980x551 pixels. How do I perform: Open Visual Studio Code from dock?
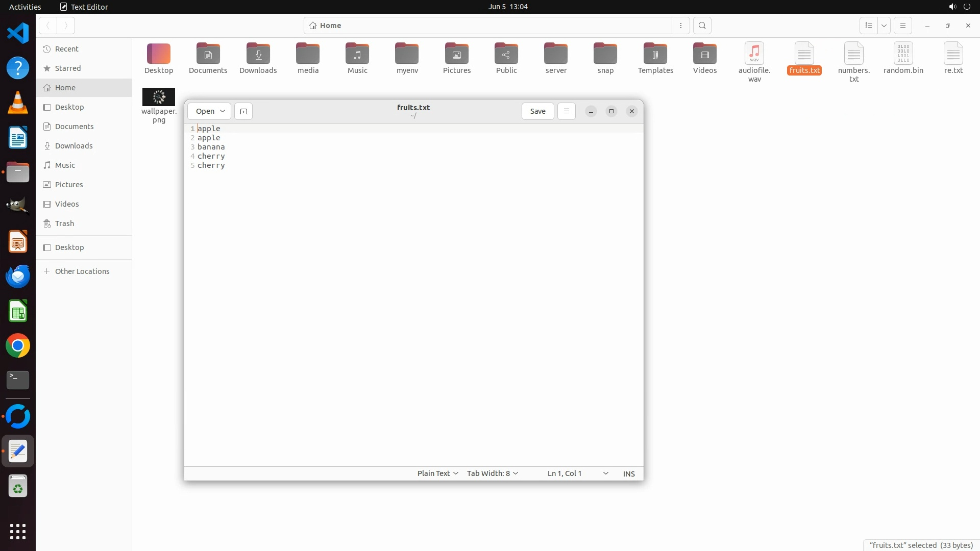pos(18,33)
